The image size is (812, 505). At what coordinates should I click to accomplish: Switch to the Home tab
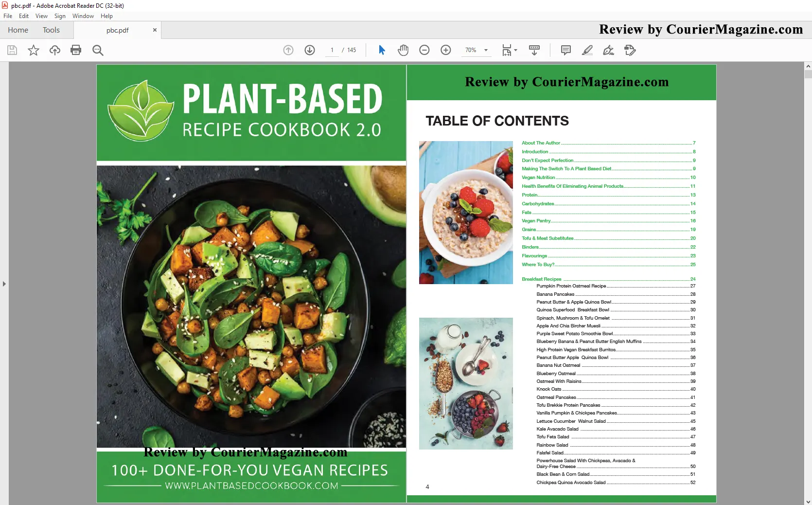[x=18, y=30]
